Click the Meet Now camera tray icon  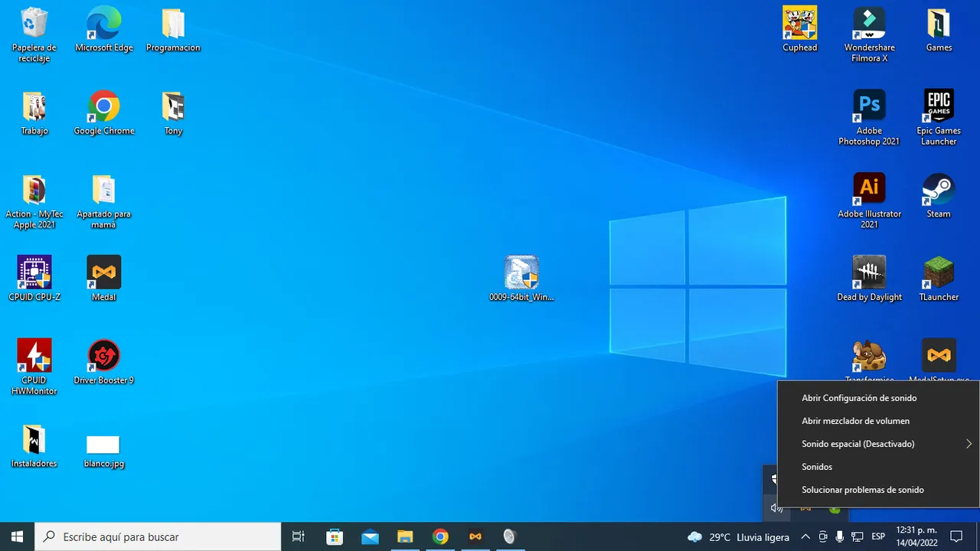tap(823, 536)
